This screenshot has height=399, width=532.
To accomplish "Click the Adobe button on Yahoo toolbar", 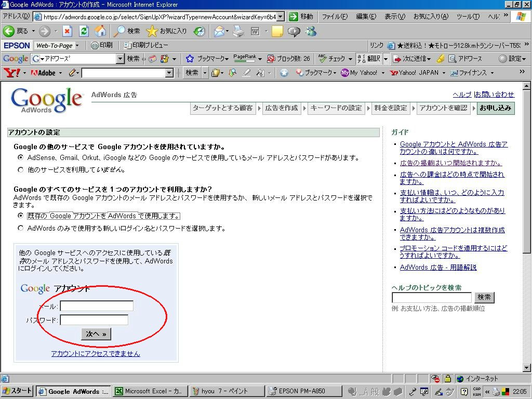I will tap(43, 73).
